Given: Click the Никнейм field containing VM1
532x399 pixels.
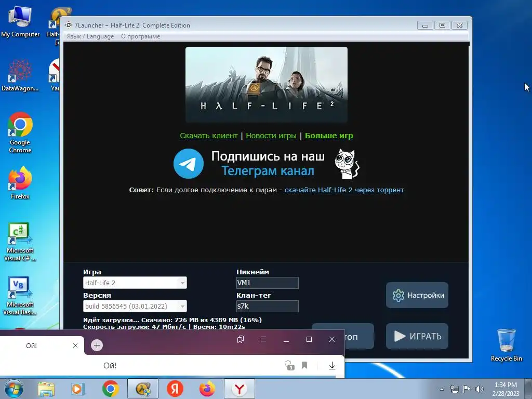Looking at the screenshot, I should pyautogui.click(x=268, y=283).
